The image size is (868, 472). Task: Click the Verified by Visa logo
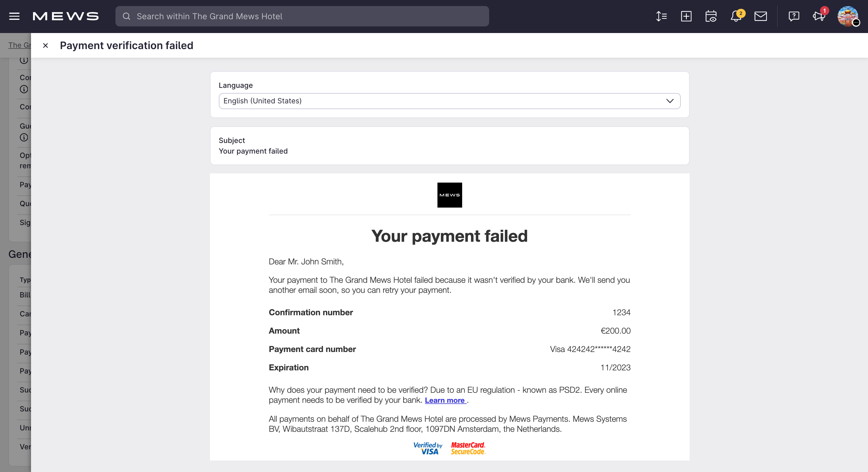[428, 448]
